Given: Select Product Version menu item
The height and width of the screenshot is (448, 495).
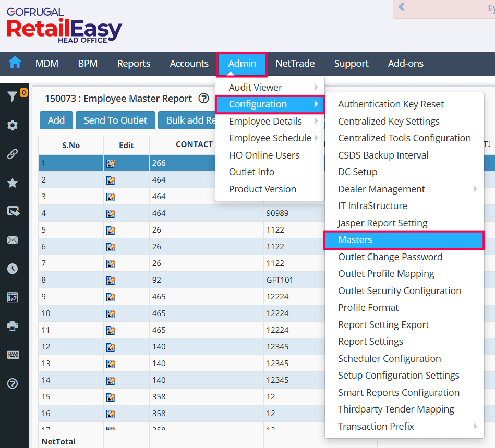Looking at the screenshot, I should click(x=270, y=189).
